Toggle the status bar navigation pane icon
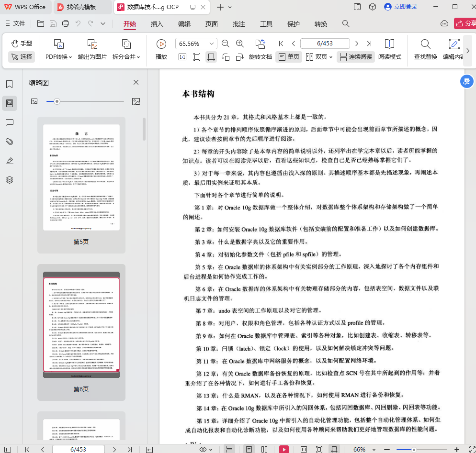The image size is (476, 453). click(x=8, y=449)
